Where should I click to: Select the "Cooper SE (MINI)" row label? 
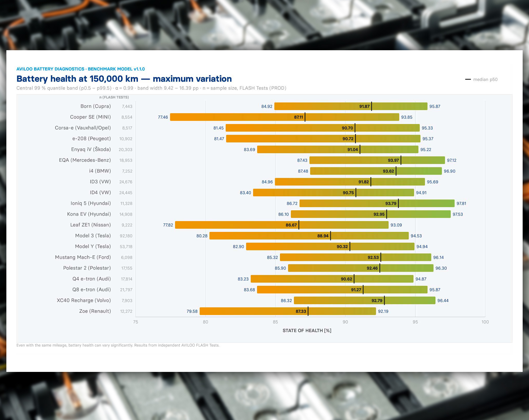[x=90, y=117]
